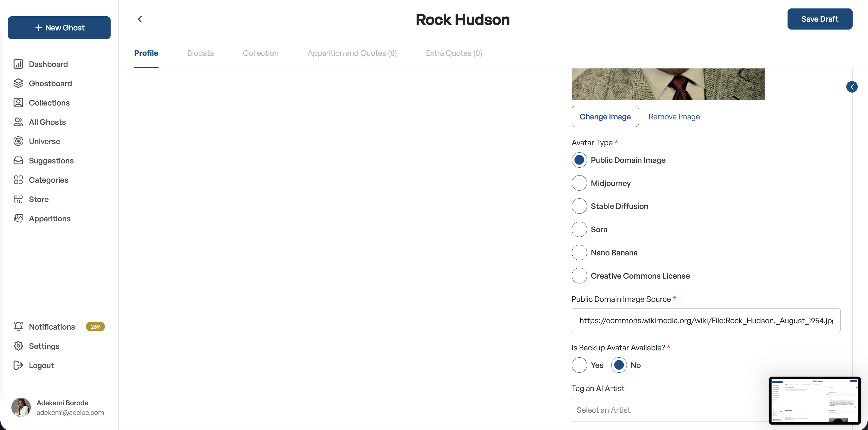Go to Universe page
This screenshot has width=868, height=430.
[x=45, y=141]
